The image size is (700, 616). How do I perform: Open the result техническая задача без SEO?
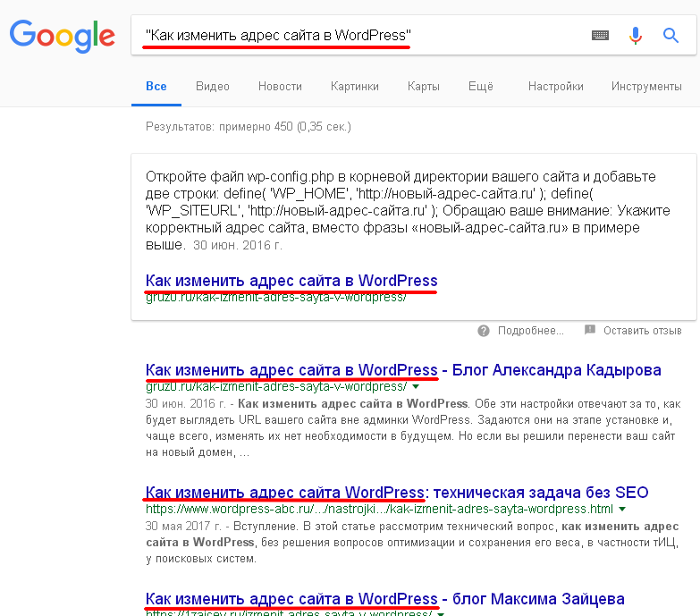click(397, 493)
